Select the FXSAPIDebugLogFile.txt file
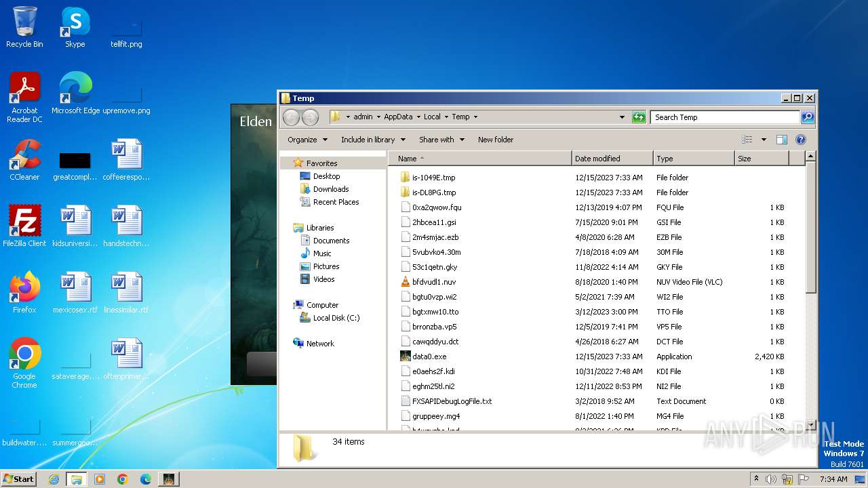The image size is (868, 488). 446,401
